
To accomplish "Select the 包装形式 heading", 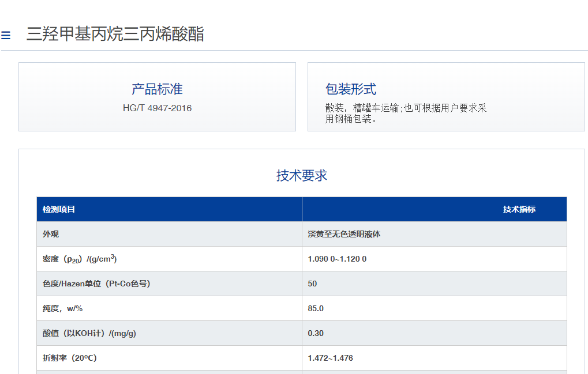I will tap(351, 89).
